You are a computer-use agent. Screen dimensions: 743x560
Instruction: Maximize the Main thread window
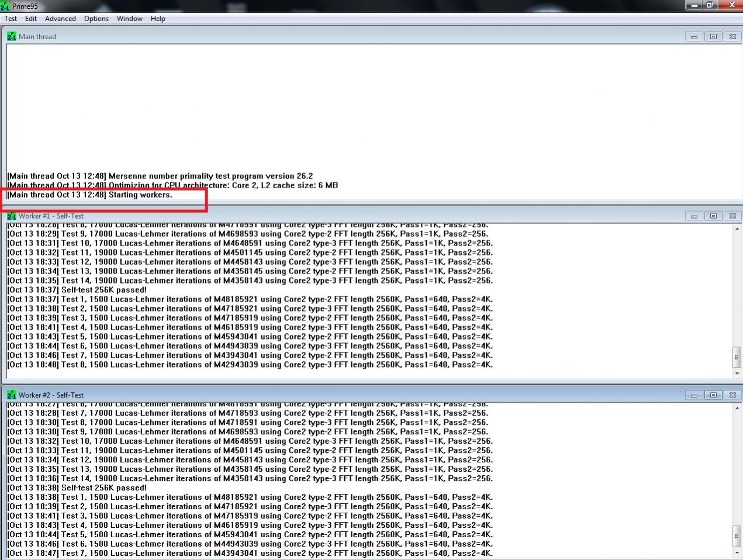click(x=713, y=36)
